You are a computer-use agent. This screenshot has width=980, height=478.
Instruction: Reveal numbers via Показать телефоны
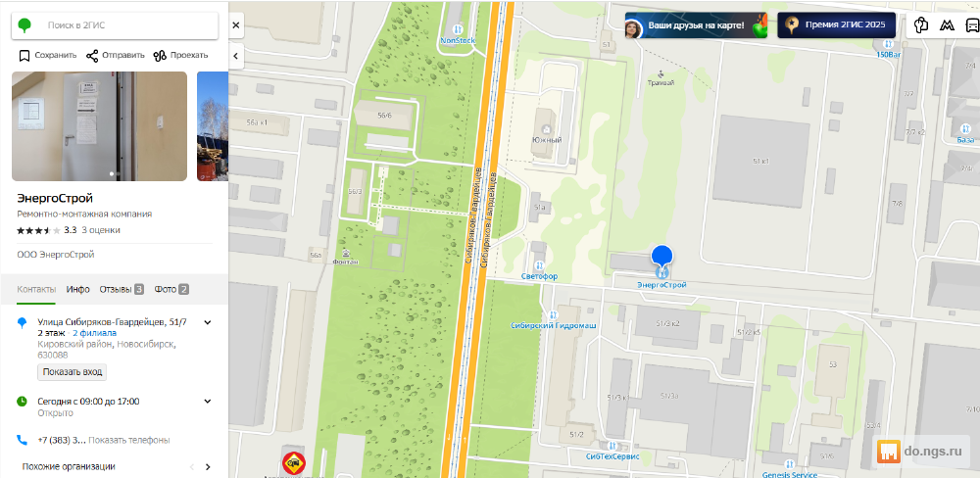[x=129, y=440]
